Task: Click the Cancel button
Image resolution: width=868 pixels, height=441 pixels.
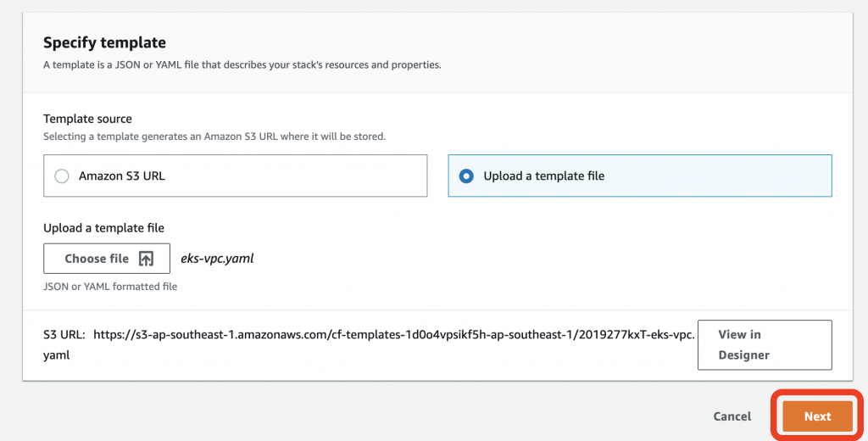Action: (x=732, y=416)
